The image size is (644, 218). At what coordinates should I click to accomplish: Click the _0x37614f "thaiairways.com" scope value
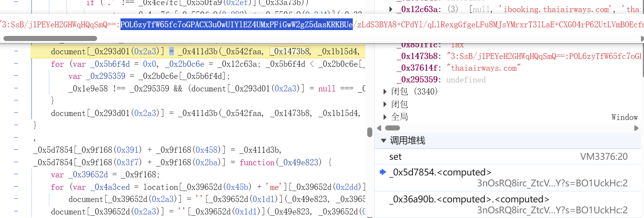coord(483,68)
